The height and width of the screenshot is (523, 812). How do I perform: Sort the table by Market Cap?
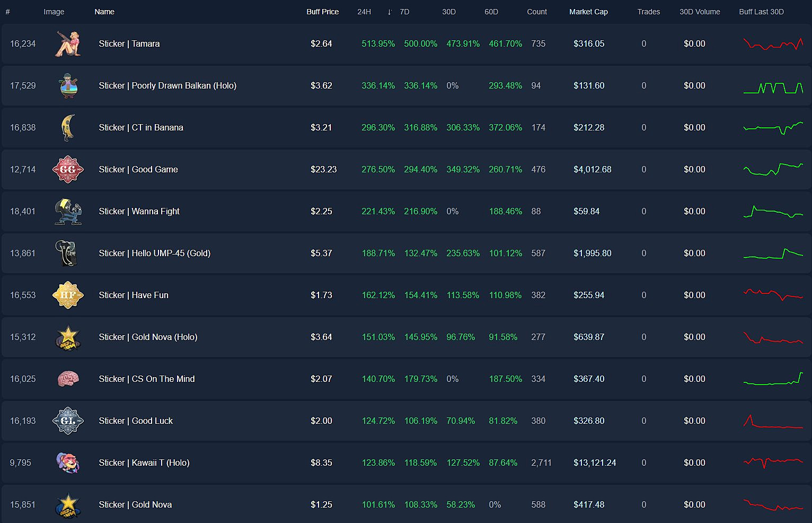point(588,12)
